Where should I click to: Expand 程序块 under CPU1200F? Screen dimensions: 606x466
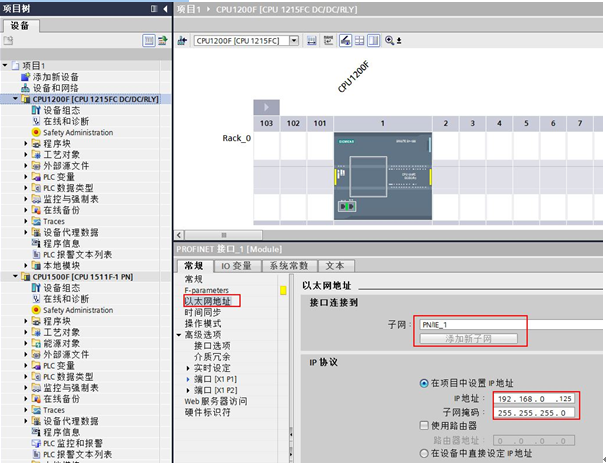pos(26,144)
